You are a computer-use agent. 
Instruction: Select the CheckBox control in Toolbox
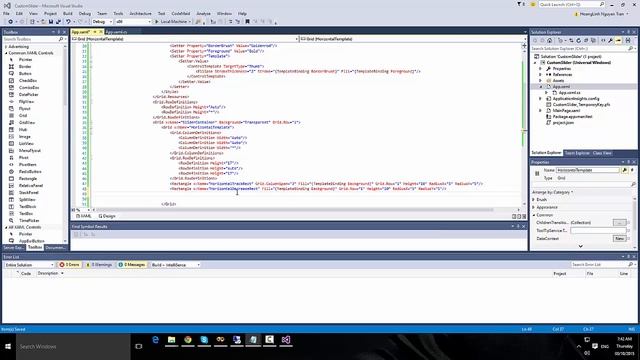pyautogui.click(x=28, y=80)
